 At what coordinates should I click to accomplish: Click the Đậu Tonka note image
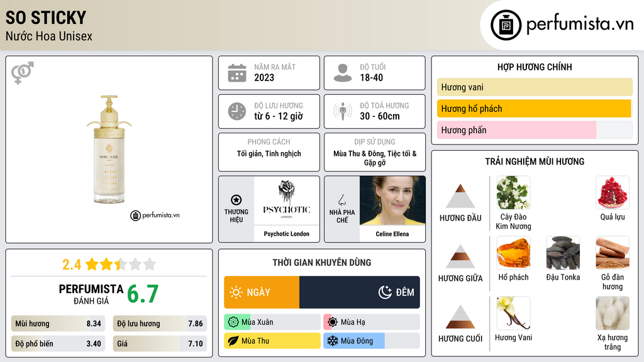[x=563, y=253]
